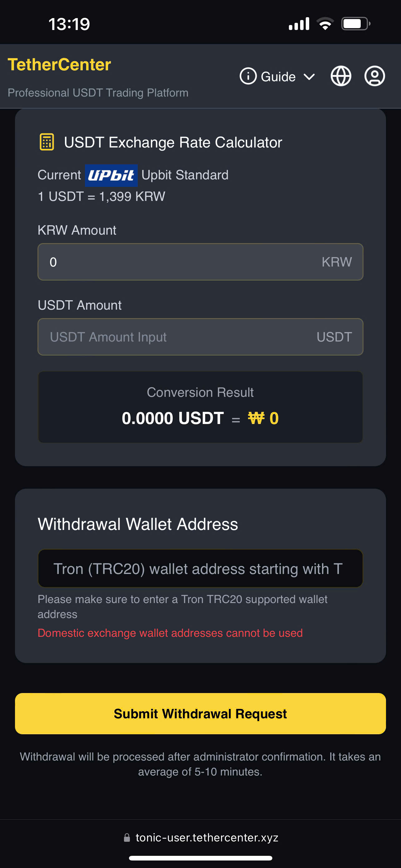Open the globe language selector
Viewport: 401px width, 868px height.
pos(341,76)
